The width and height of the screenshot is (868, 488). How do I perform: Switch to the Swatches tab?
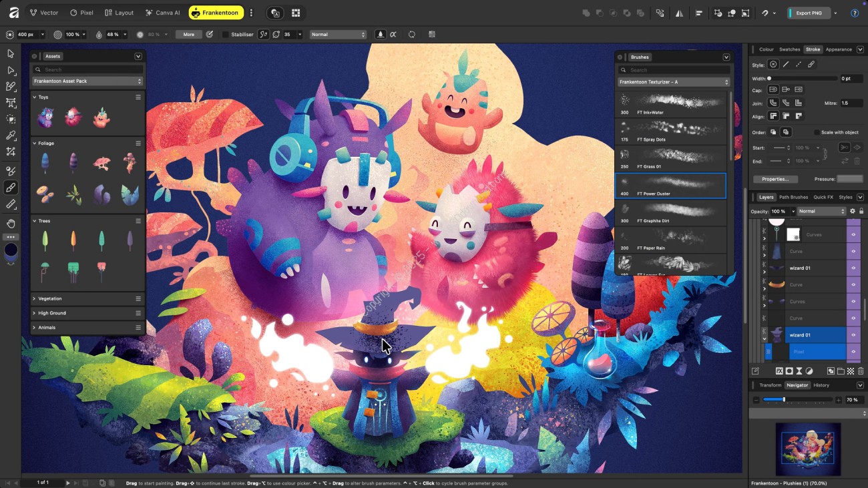point(789,49)
